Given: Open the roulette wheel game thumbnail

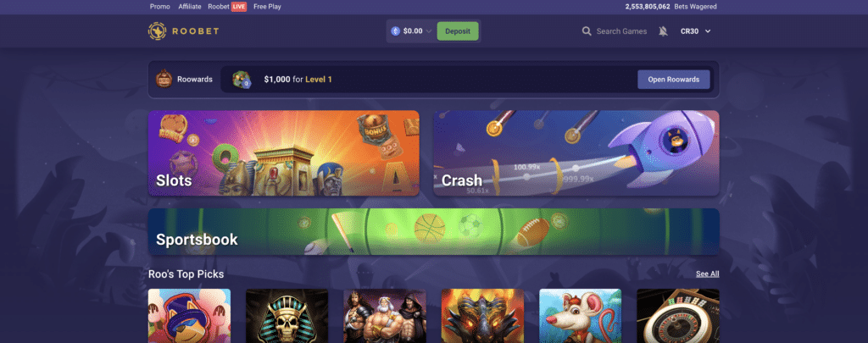Looking at the screenshot, I should pyautogui.click(x=678, y=316).
